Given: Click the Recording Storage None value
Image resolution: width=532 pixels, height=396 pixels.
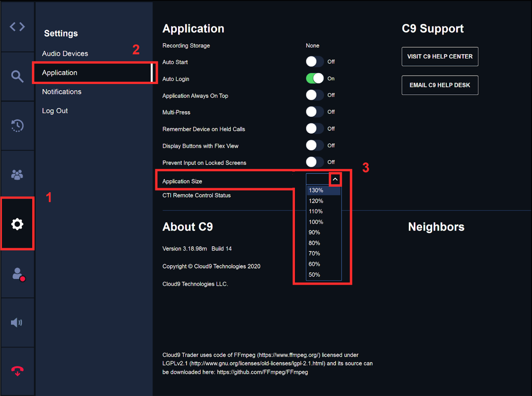Looking at the screenshot, I should pyautogui.click(x=313, y=45).
